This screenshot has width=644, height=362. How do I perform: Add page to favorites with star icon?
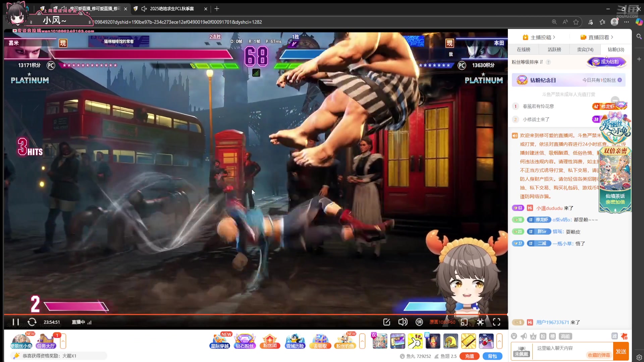click(576, 22)
